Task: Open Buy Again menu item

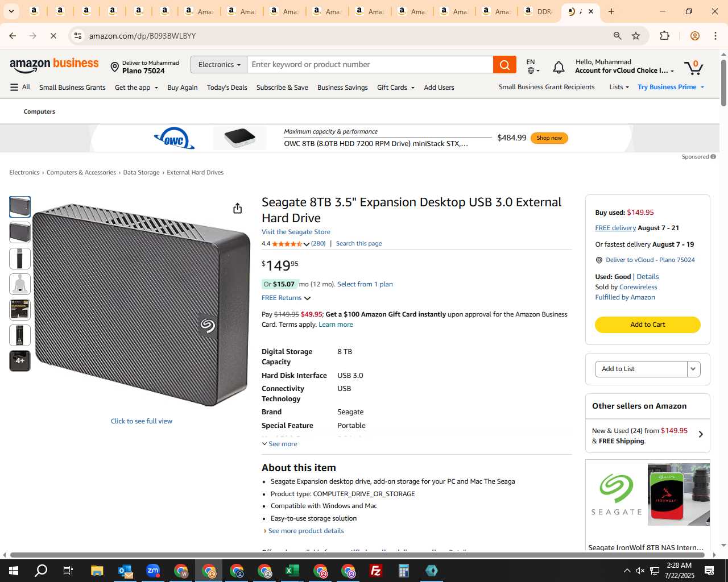Action: (x=183, y=88)
